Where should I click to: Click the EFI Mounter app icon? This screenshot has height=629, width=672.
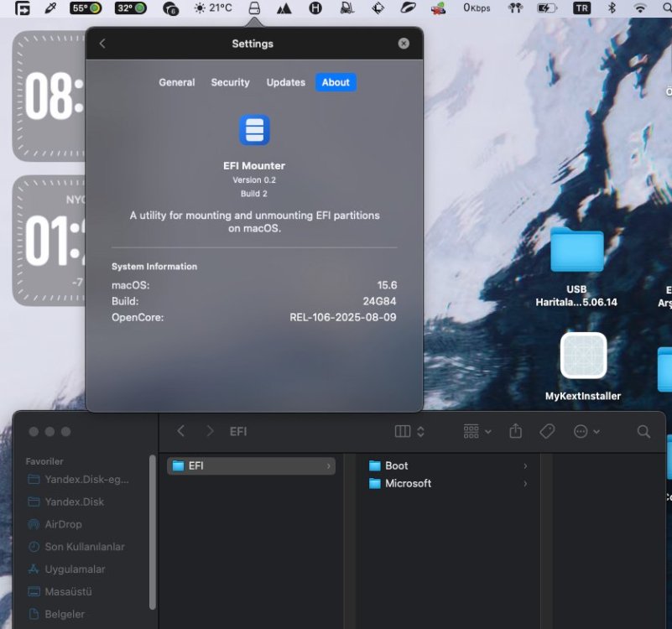click(254, 130)
